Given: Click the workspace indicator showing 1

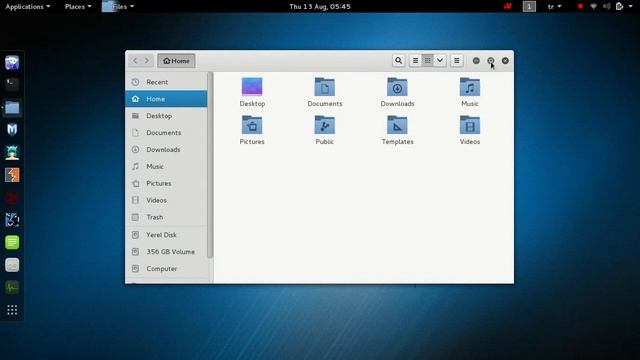Looking at the screenshot, I should point(529,7).
